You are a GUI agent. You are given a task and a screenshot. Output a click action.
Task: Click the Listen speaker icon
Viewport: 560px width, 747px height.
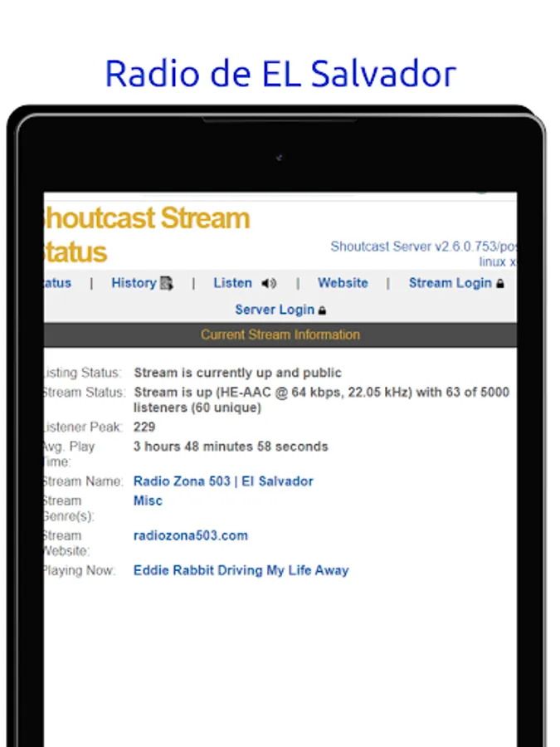click(x=269, y=284)
